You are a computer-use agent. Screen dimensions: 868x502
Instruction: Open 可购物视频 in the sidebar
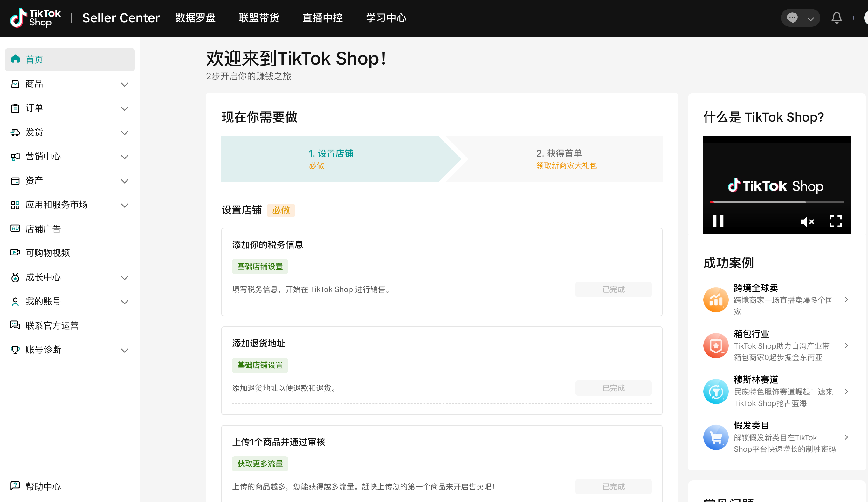click(48, 253)
